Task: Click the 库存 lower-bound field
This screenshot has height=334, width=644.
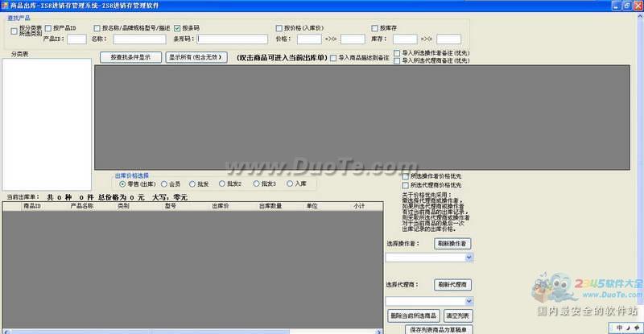Action: (x=405, y=39)
